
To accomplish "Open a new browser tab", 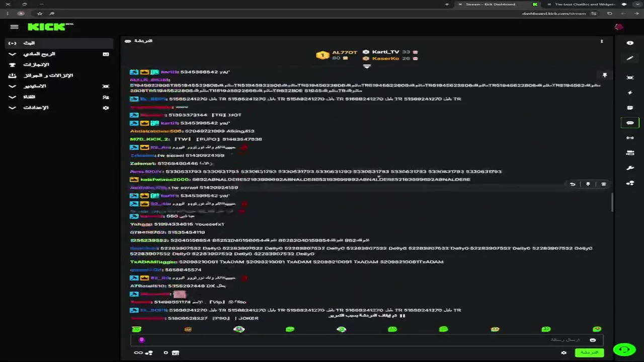I will [447, 5].
